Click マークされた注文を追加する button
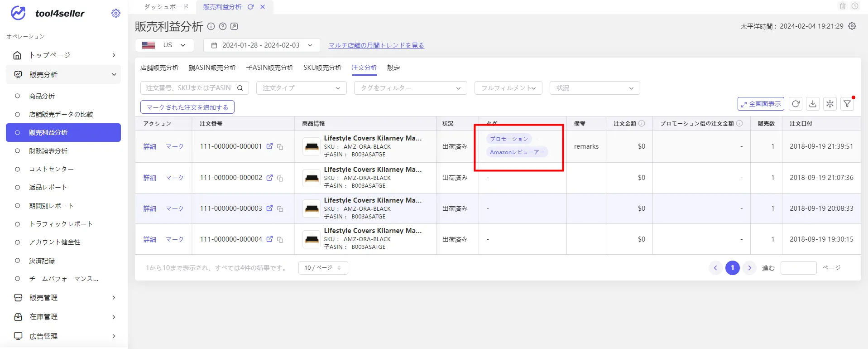The image size is (868, 349). pyautogui.click(x=187, y=107)
